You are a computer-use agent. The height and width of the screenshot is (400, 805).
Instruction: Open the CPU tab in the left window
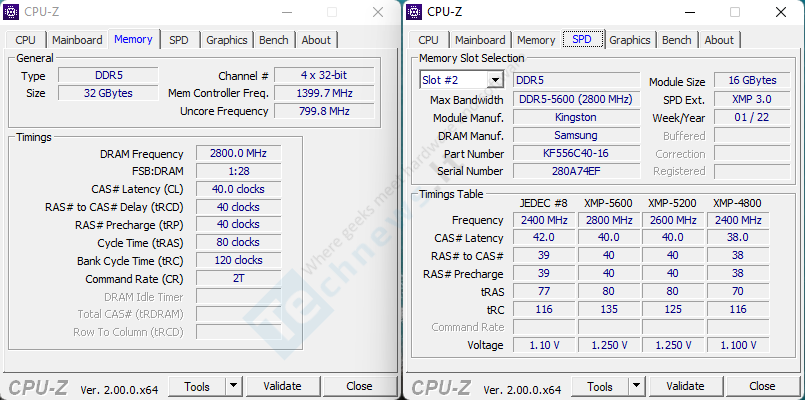(x=26, y=40)
